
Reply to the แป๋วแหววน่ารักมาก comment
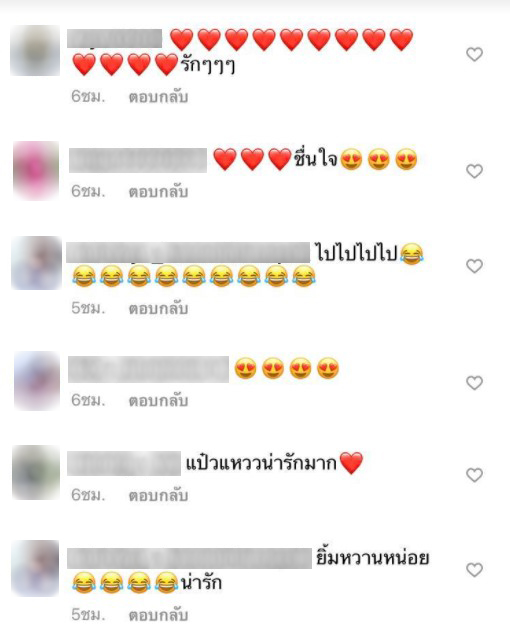pos(158,496)
